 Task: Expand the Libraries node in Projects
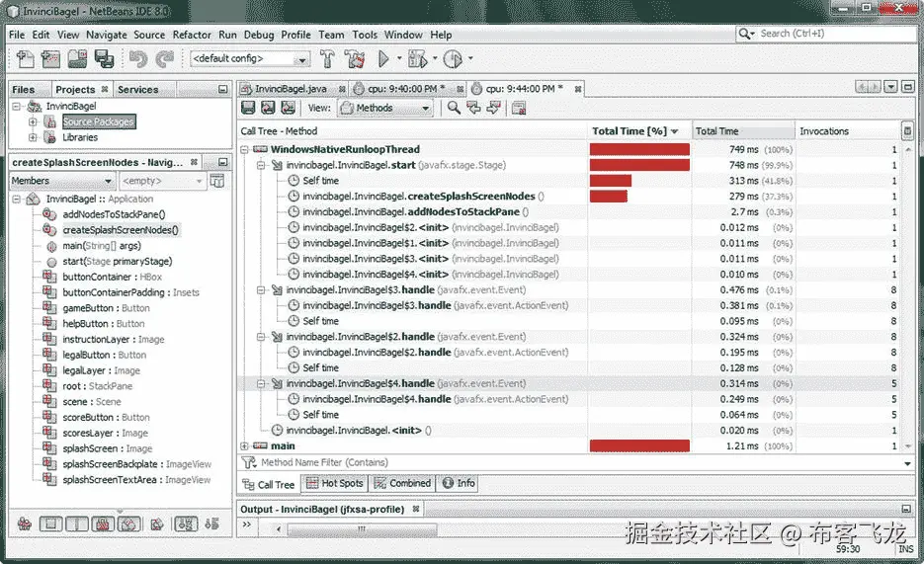33,137
